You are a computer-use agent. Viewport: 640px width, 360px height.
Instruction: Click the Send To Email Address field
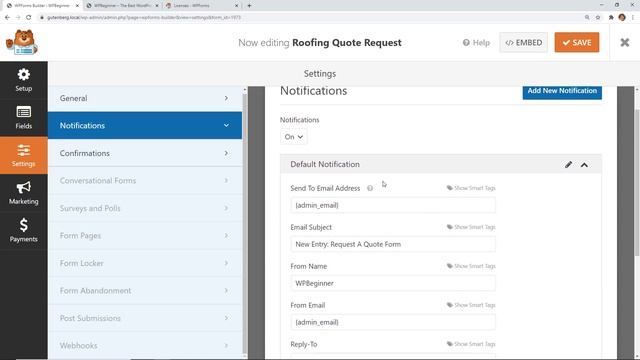tap(393, 205)
